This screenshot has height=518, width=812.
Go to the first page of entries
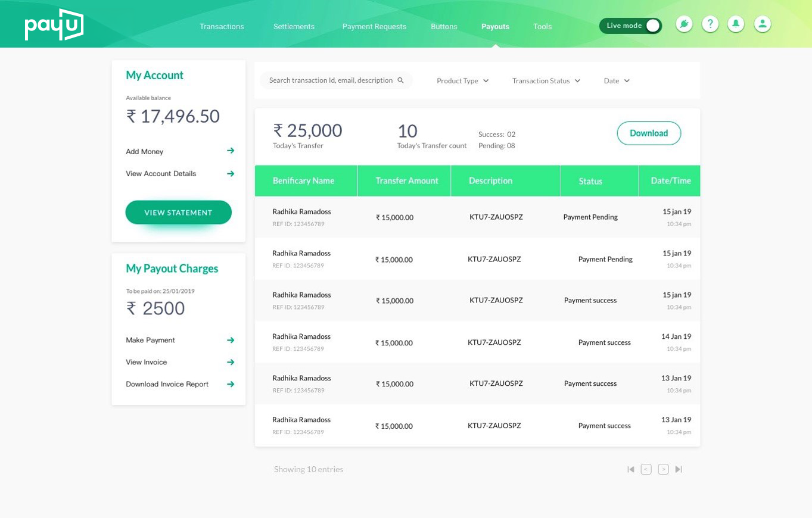point(631,469)
